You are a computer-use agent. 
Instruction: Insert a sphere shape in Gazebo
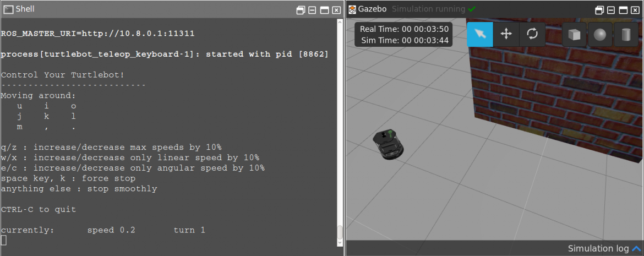(x=600, y=35)
